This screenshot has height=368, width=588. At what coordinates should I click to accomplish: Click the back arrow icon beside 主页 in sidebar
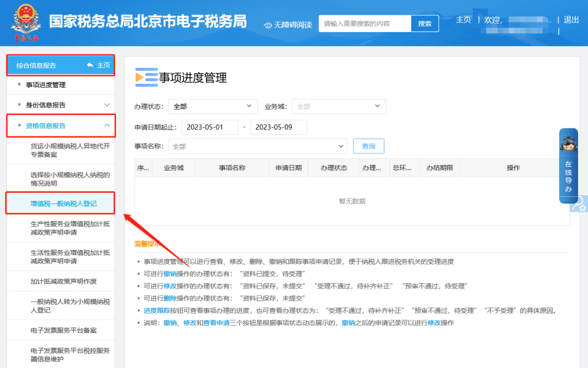(90, 65)
